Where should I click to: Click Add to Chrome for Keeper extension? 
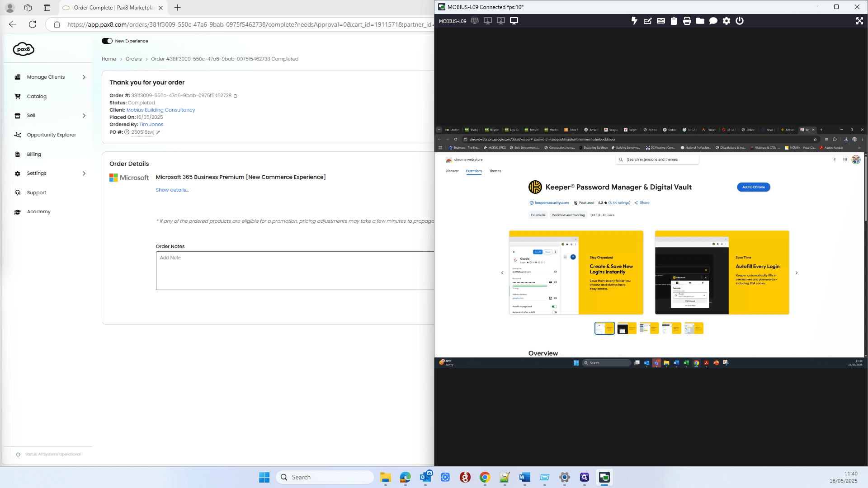[x=753, y=187]
